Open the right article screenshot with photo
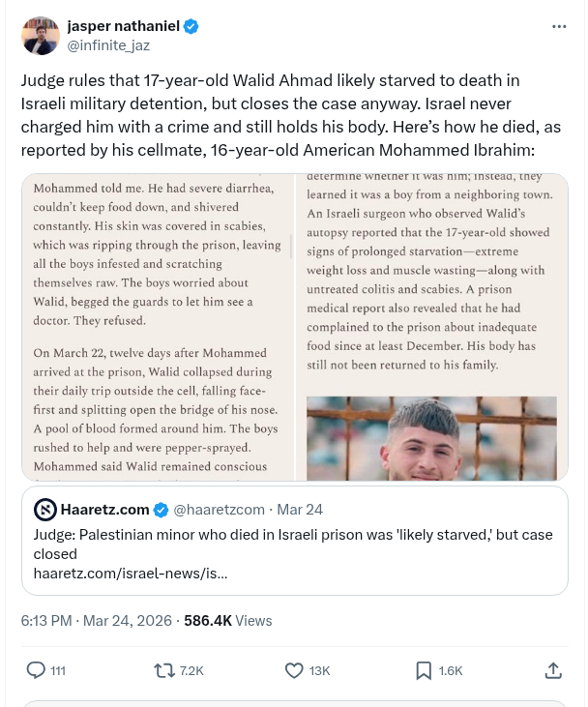This screenshot has width=588, height=707. (432, 327)
